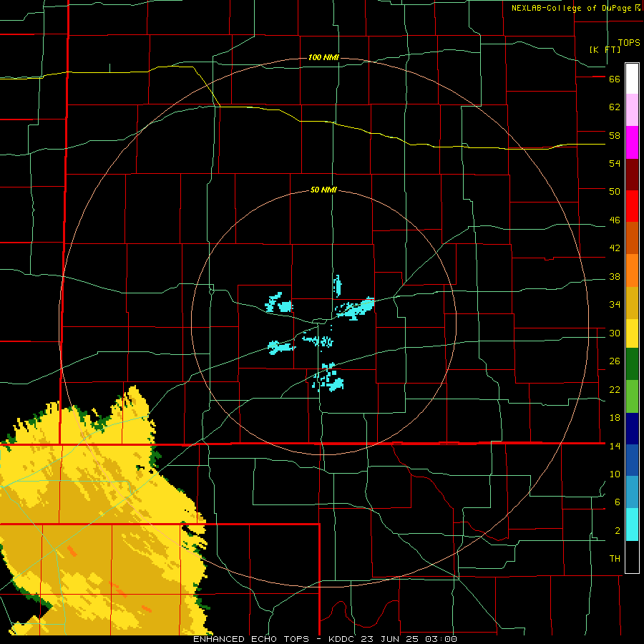This screenshot has width=644, height=644.
Task: Click the 50 NMI range ring label
Action: pos(323,190)
